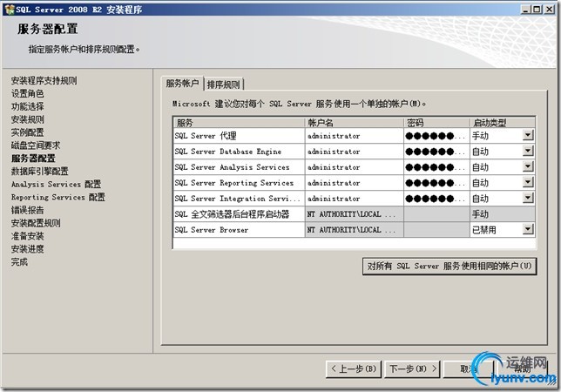The width and height of the screenshot is (561, 392).
Task: Open startup type dropdown for Analysis Services
Action: point(528,166)
